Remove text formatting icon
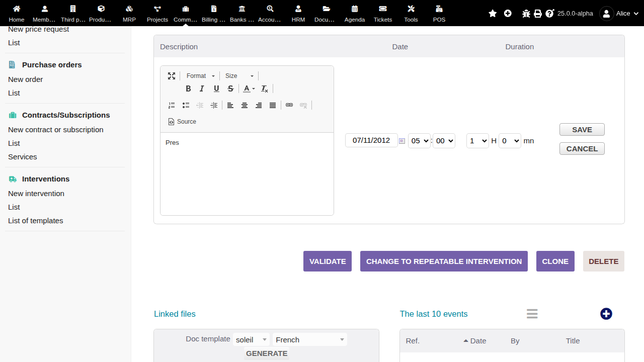The height and width of the screenshot is (362, 644). pyautogui.click(x=265, y=88)
